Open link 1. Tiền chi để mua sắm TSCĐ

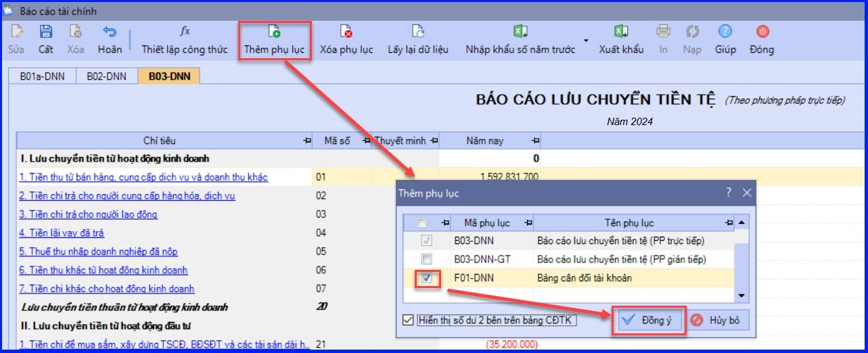164,344
